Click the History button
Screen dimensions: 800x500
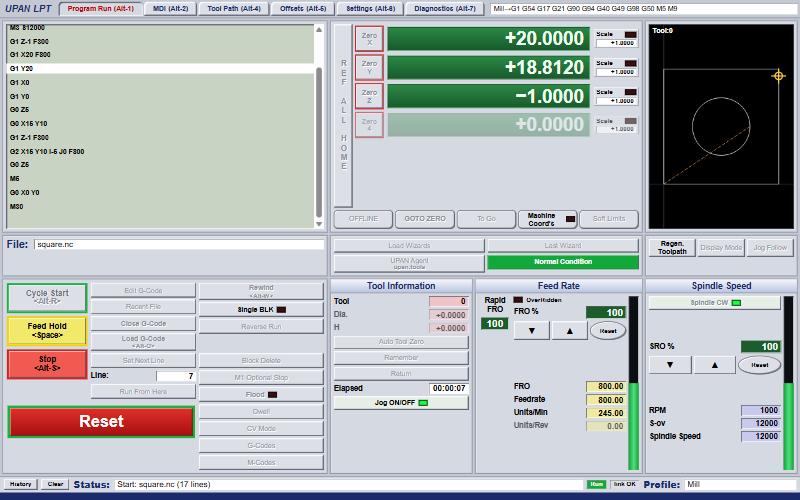point(20,484)
